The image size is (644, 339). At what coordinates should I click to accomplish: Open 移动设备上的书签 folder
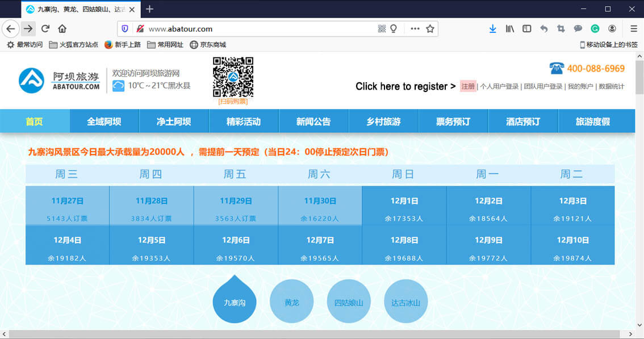608,44
